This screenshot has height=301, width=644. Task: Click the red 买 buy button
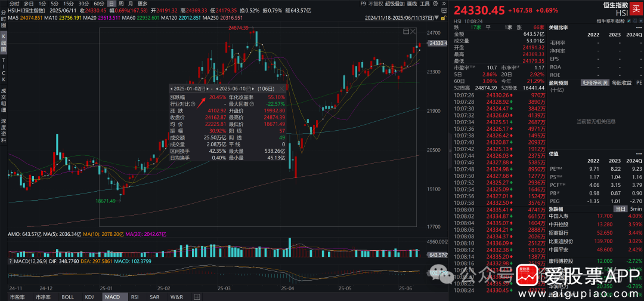point(636,8)
